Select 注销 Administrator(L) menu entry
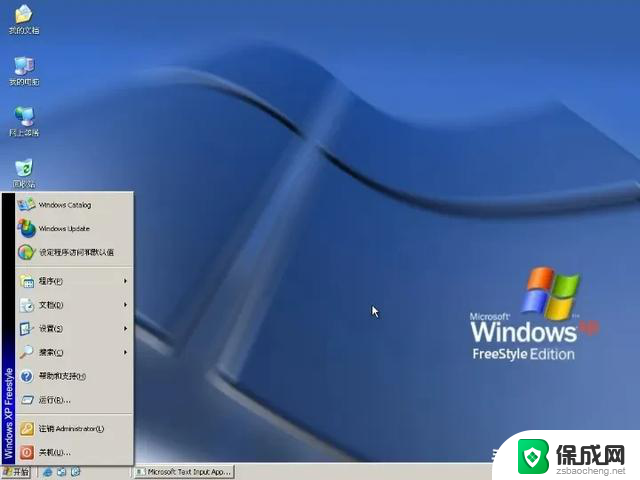Viewport: 640px width, 480px height. [74, 429]
